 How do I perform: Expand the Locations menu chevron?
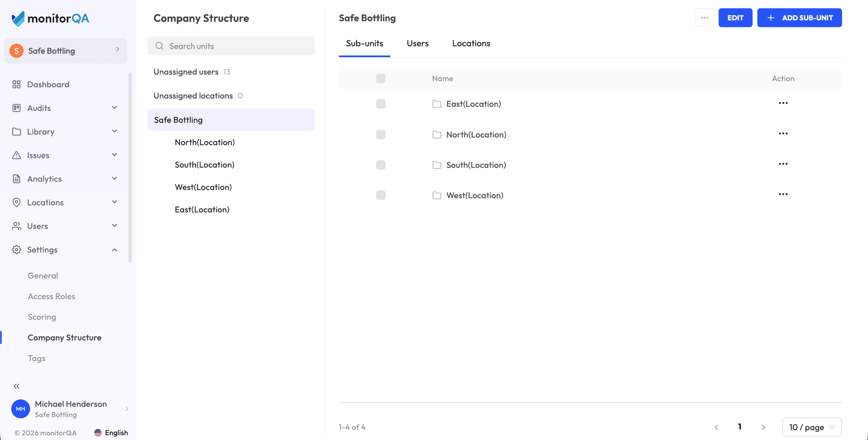point(114,202)
